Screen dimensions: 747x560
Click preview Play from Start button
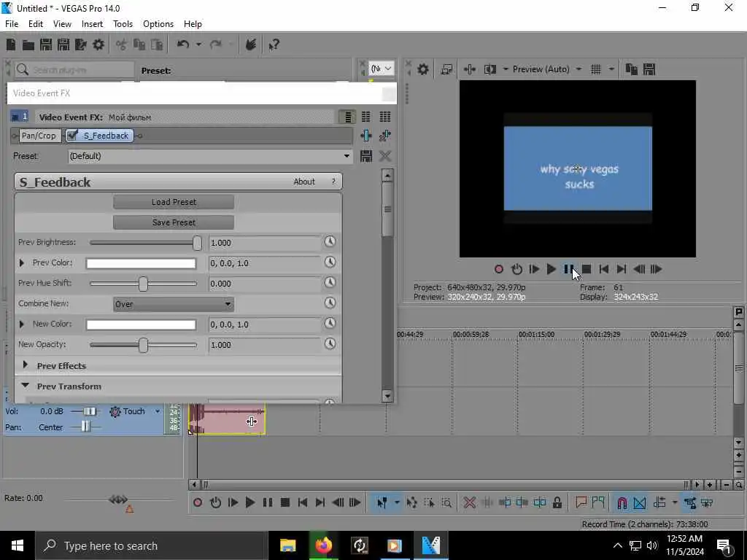pyautogui.click(x=534, y=269)
